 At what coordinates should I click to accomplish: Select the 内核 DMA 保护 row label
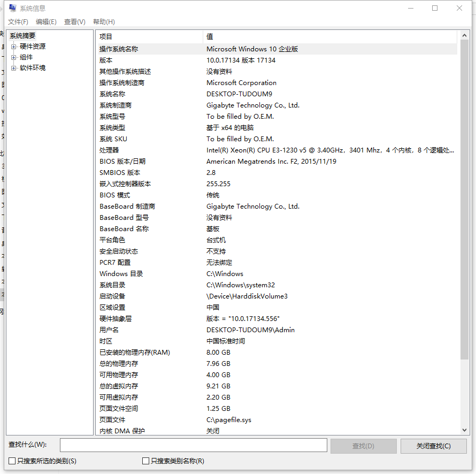pyautogui.click(x=122, y=431)
